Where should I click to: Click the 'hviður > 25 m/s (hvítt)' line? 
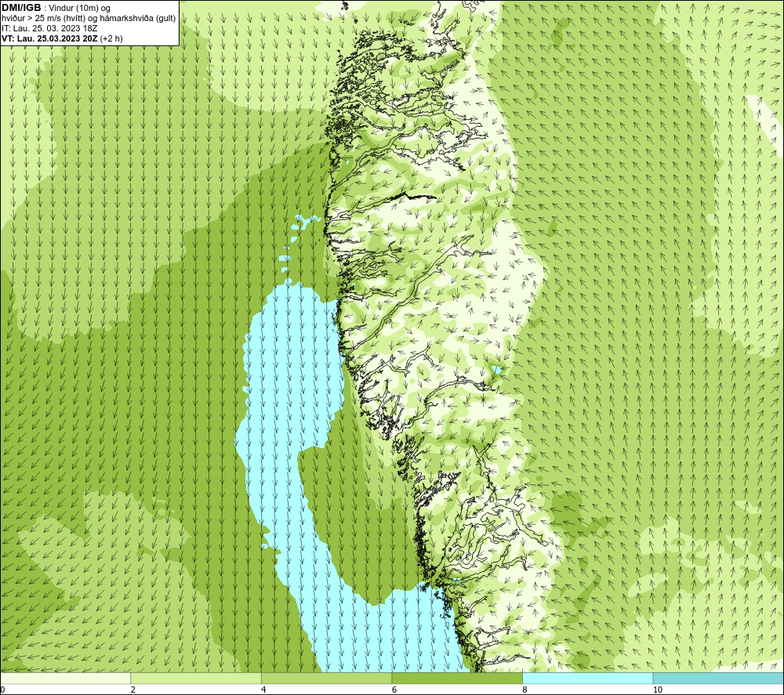click(42, 18)
